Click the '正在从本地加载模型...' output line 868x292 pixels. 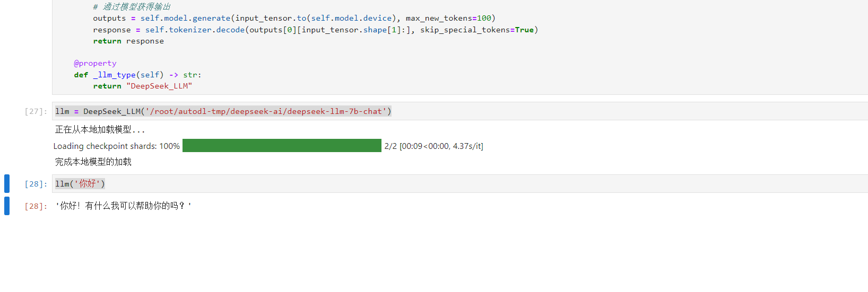[100, 129]
